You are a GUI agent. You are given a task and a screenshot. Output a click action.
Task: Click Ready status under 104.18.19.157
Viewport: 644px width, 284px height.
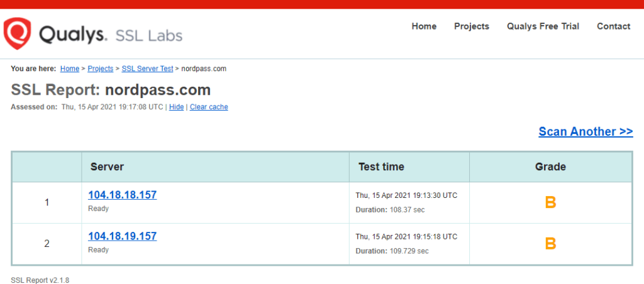[99, 250]
